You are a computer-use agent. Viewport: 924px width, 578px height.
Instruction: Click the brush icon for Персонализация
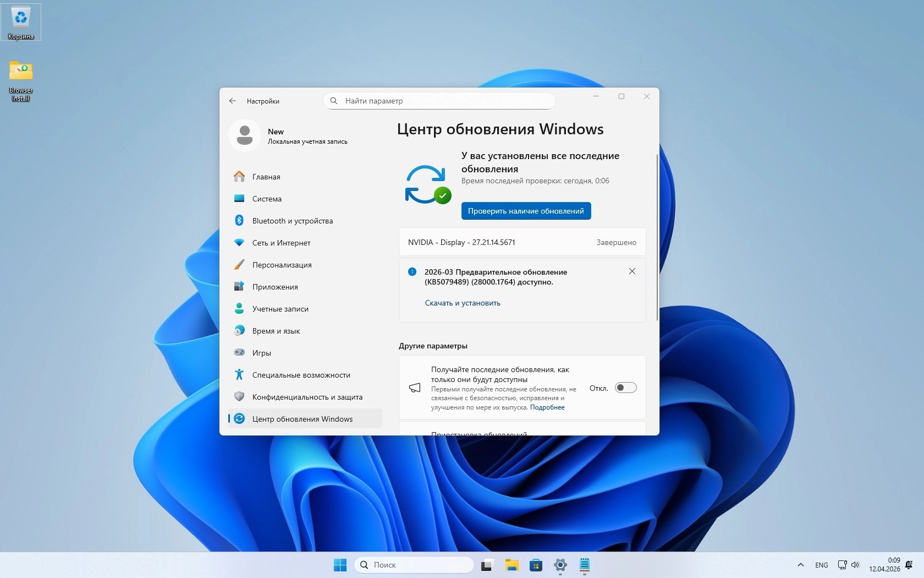[239, 265]
